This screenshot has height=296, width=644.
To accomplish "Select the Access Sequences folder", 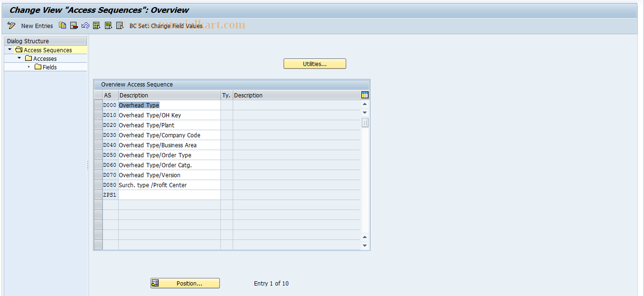I will (44, 50).
